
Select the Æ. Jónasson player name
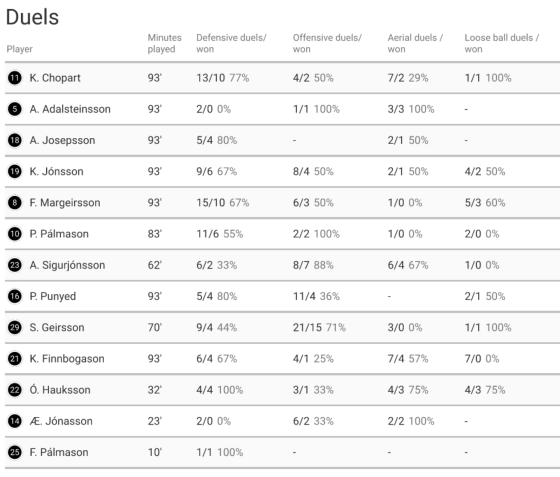pos(61,421)
